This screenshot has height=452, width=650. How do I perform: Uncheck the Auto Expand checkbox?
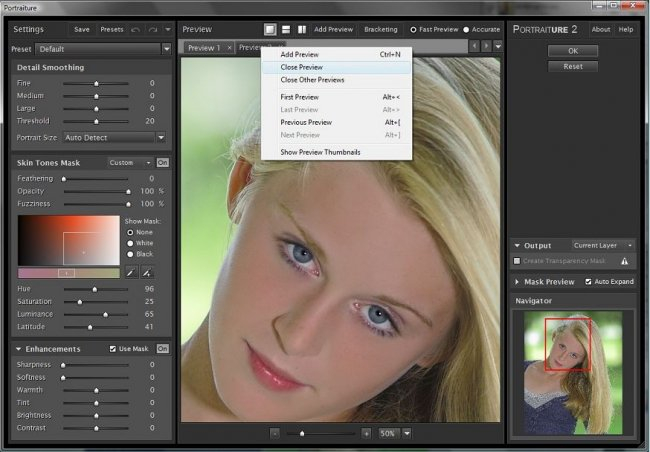(x=589, y=282)
